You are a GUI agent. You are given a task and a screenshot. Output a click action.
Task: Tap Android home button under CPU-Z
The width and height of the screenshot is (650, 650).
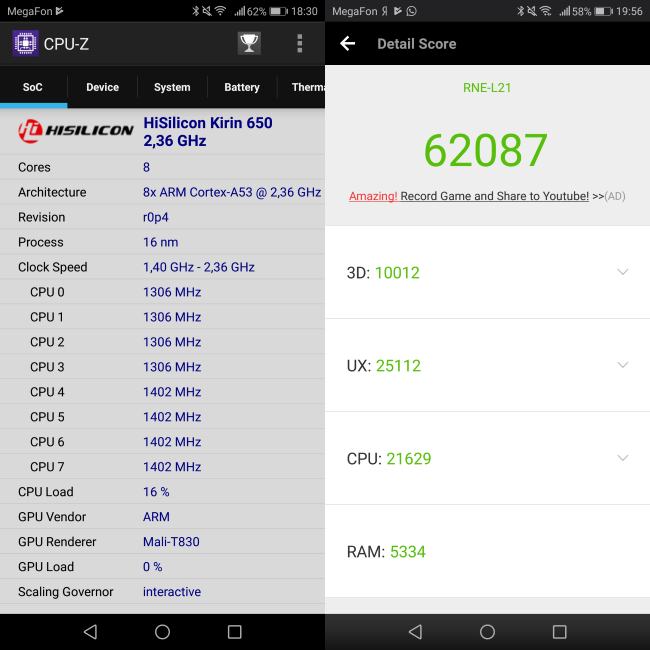point(162,632)
